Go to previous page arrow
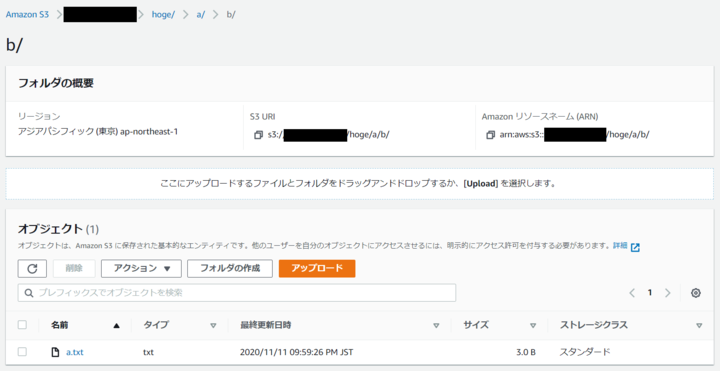720x371 pixels. pyautogui.click(x=632, y=293)
